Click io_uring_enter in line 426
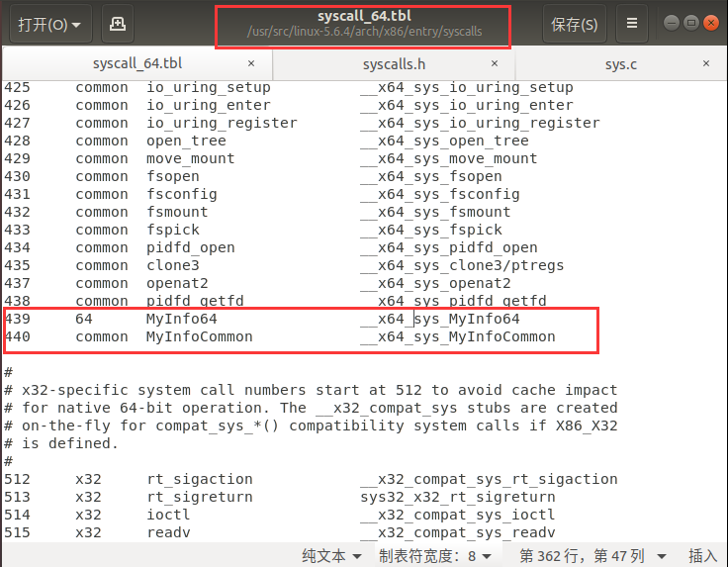The width and height of the screenshot is (728, 567). pos(209,106)
